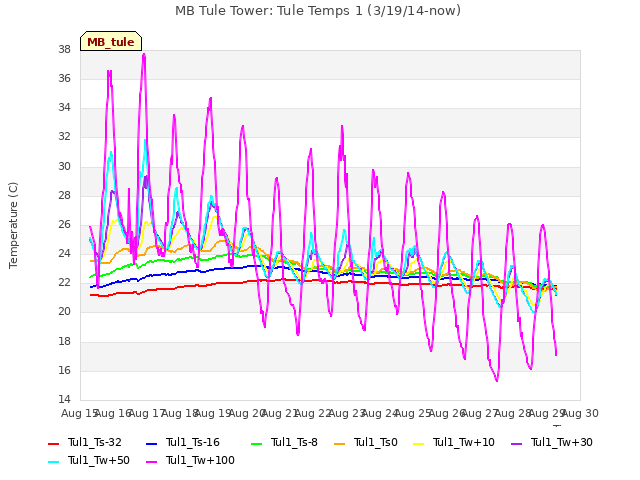
Task: Click the cyan Tul1_Tw+50 legend swatch
Action: [54, 461]
